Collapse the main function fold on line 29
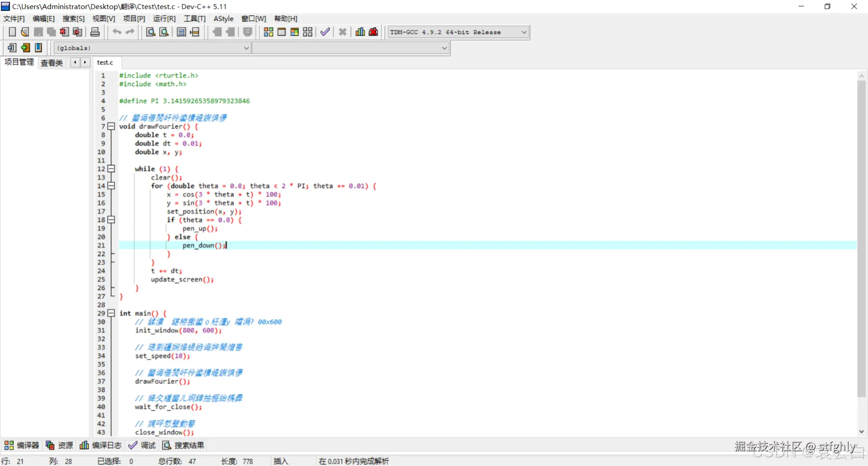Viewport: 868px width, 466px height. (111, 313)
